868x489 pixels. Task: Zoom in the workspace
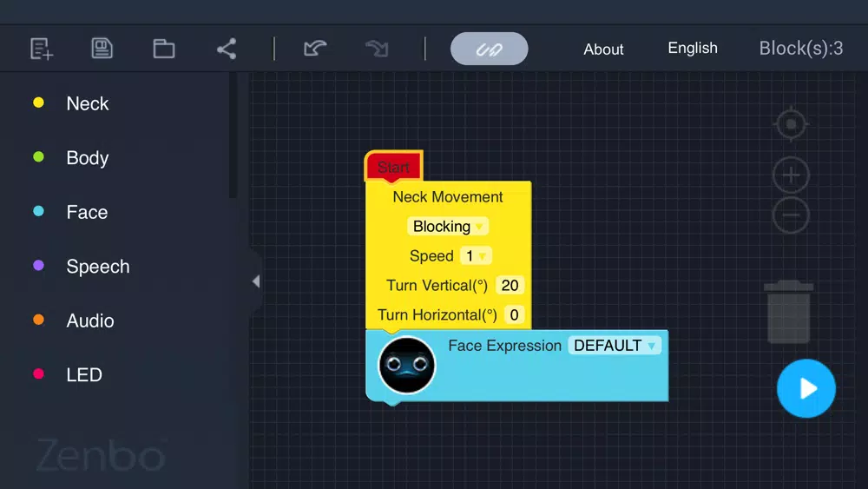tap(791, 175)
